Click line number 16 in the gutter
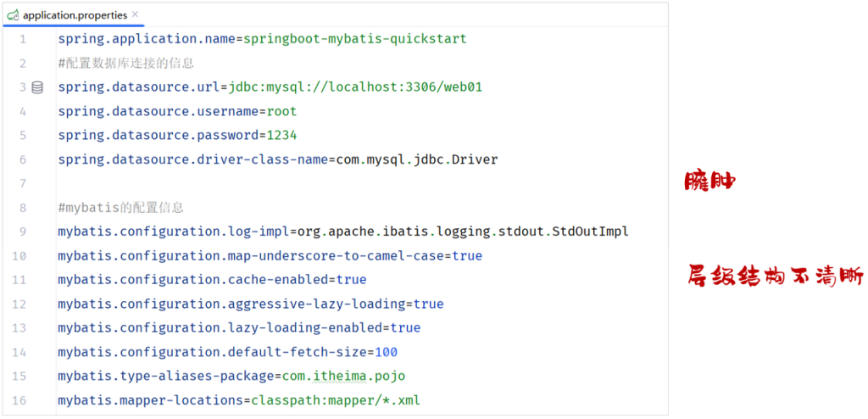 pos(19,399)
